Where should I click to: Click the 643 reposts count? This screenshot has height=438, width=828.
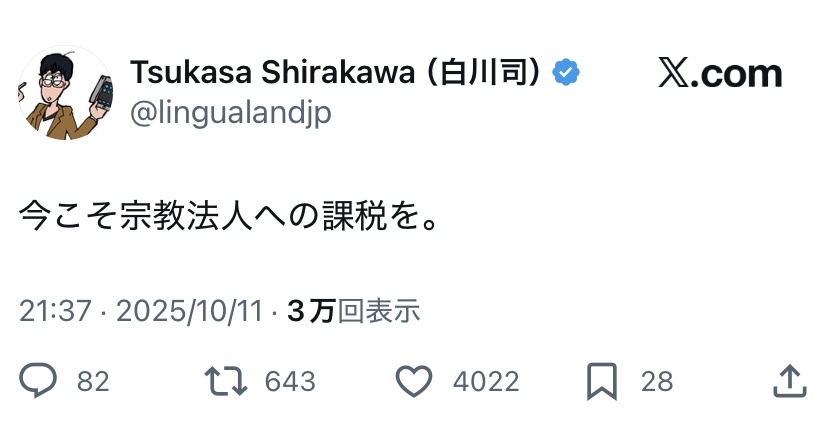(290, 381)
